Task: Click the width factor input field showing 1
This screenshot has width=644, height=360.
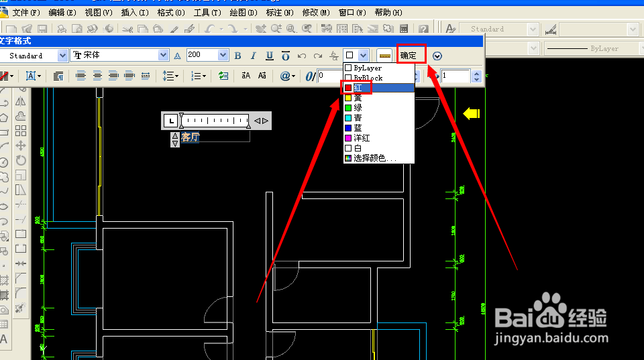Action: click(455, 76)
